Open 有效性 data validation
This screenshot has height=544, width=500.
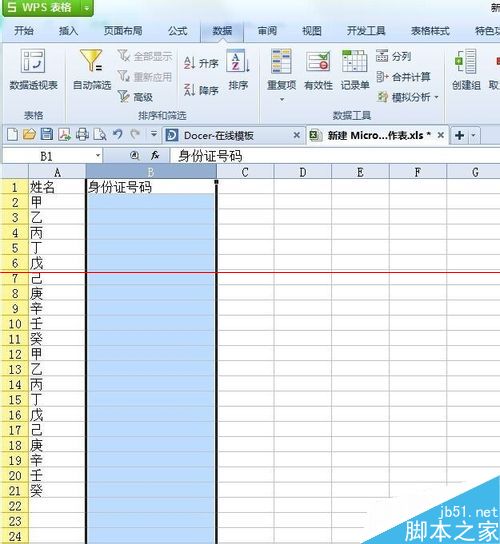[x=318, y=70]
